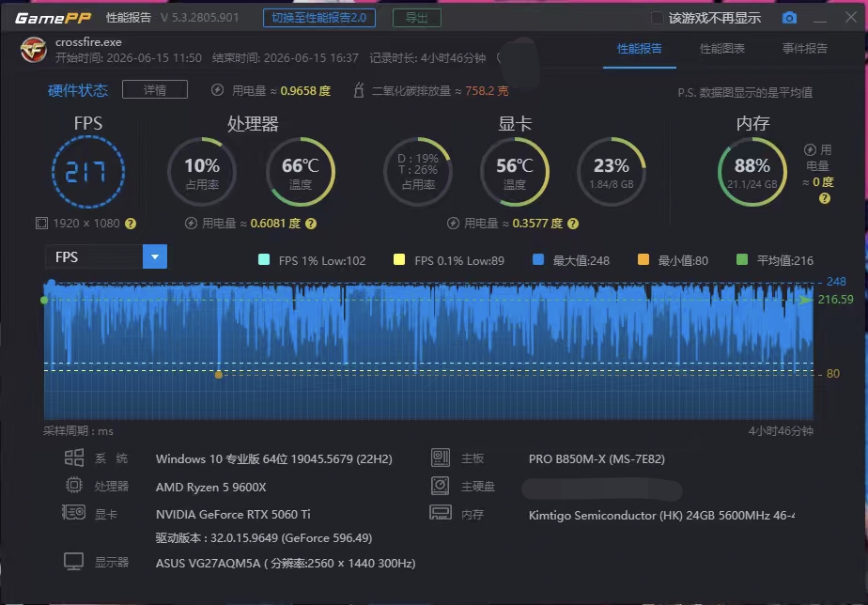Toggle the 最小值 orange legend swatch
The image size is (868, 605).
pyautogui.click(x=643, y=259)
